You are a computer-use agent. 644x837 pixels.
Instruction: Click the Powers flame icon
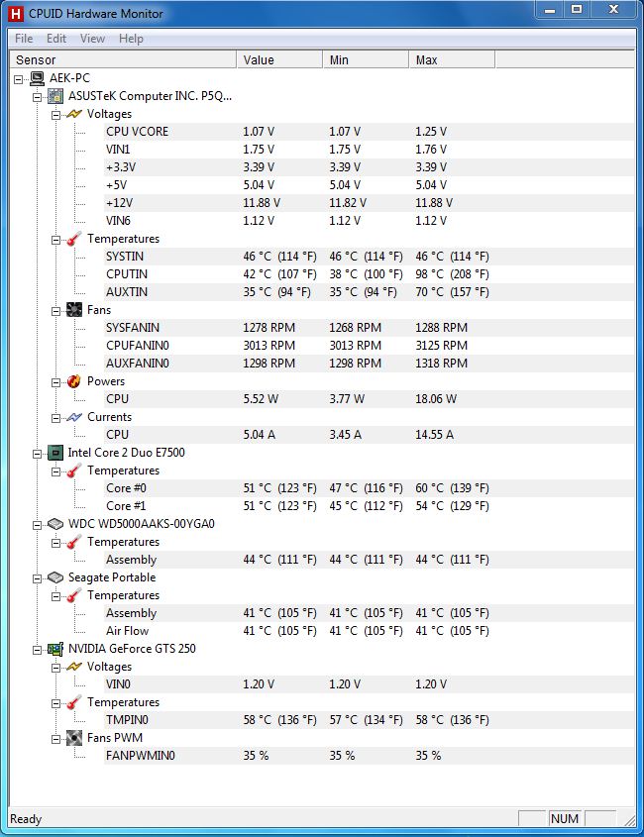click(73, 381)
